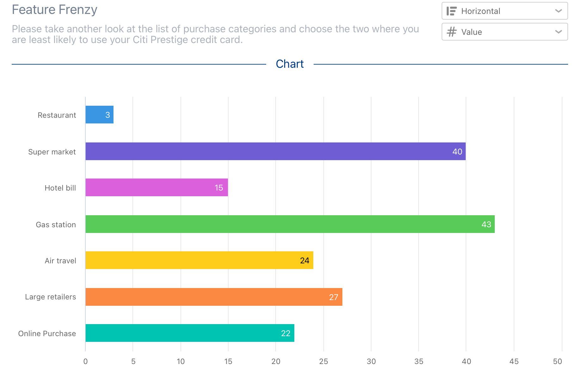Open the Horizontal orientation dropdown

[x=505, y=11]
